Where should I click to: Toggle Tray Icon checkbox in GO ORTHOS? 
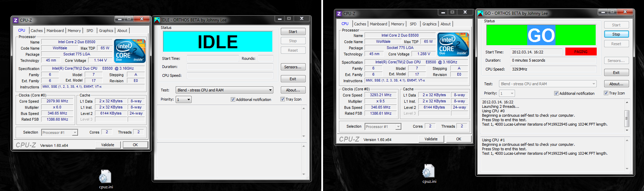(606, 93)
